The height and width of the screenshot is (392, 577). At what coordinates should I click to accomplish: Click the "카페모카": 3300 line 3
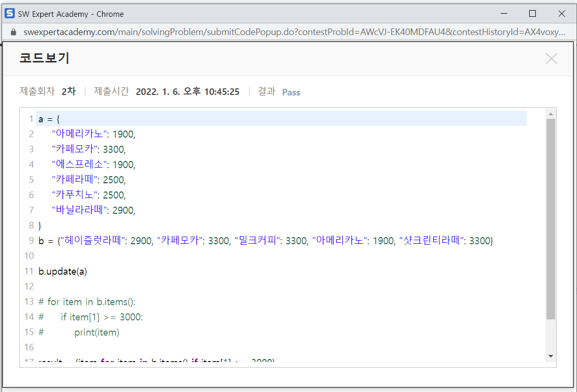click(88, 149)
